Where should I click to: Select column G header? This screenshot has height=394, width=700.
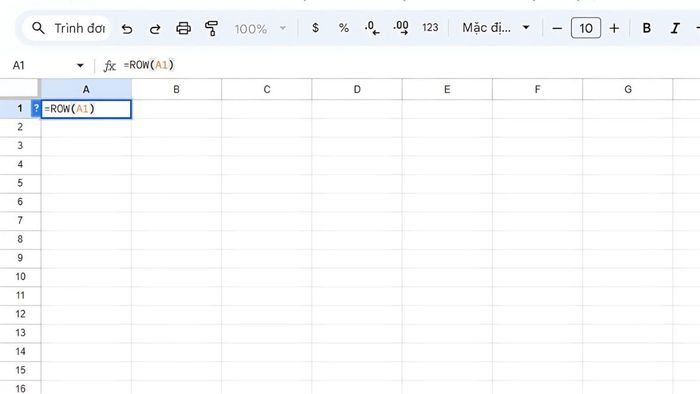[628, 90]
